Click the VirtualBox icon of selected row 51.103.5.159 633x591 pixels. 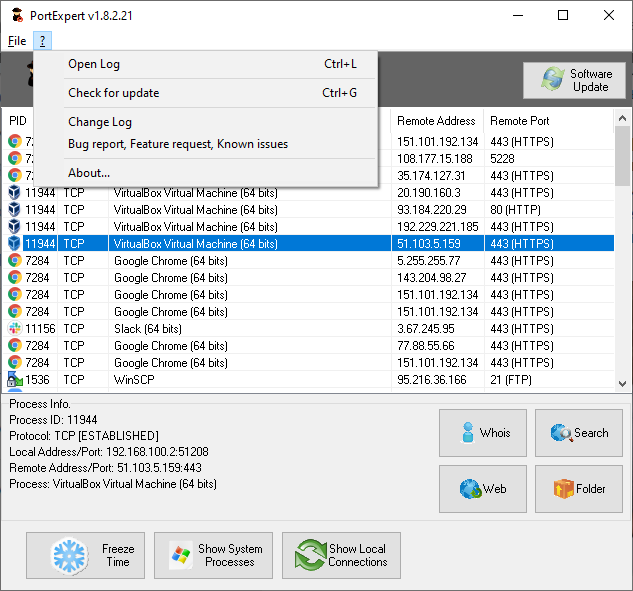(15, 243)
